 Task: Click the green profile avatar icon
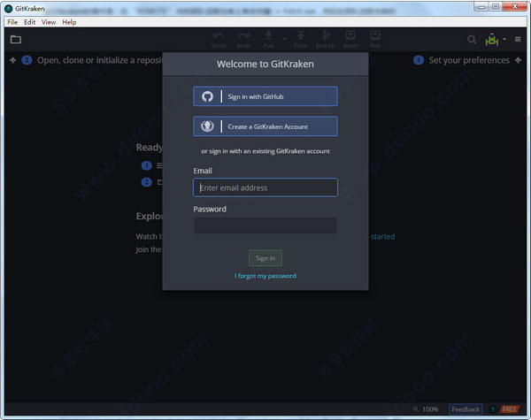pos(492,40)
